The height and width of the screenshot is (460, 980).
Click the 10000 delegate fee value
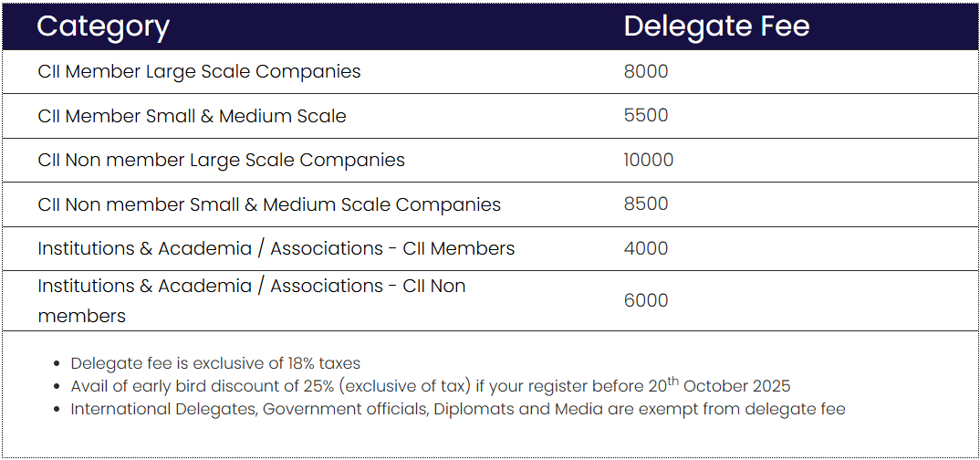649,160
